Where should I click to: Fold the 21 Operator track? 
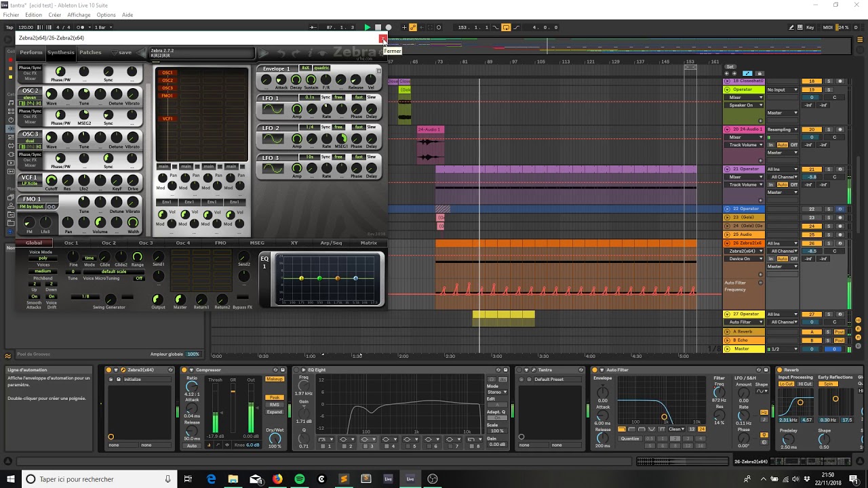[728, 169]
